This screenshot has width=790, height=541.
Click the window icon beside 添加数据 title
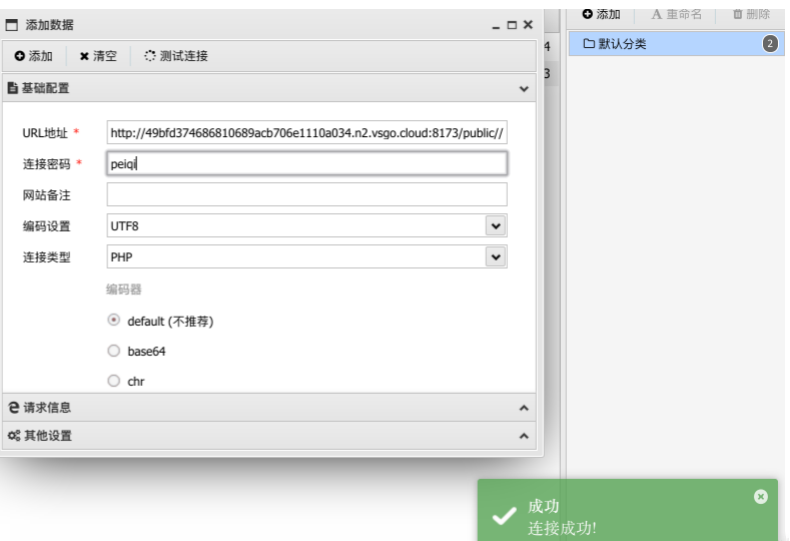[x=12, y=25]
